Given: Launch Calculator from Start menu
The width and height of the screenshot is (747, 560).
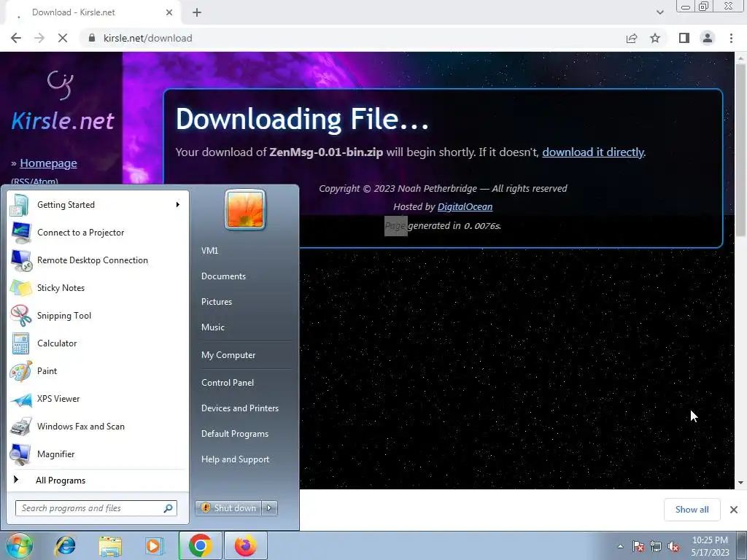Looking at the screenshot, I should point(98,343).
